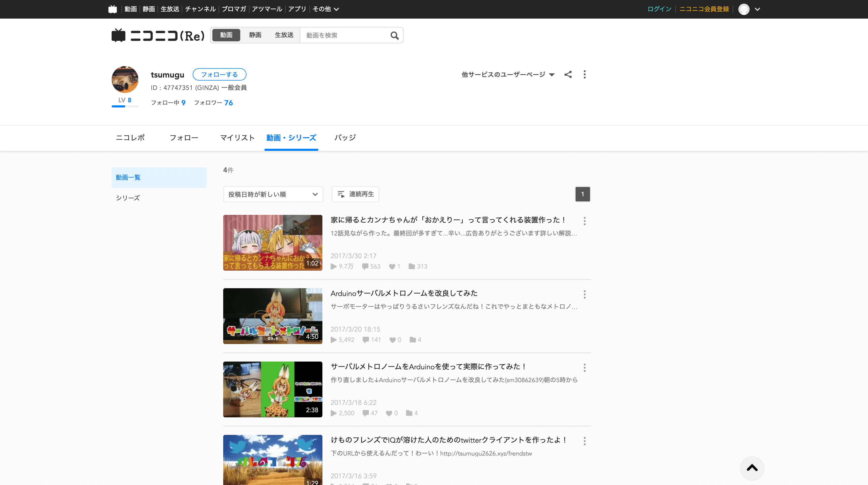This screenshot has height=485, width=868.
Task: Open the Kanna-chan video thumbnail
Action: point(273,242)
